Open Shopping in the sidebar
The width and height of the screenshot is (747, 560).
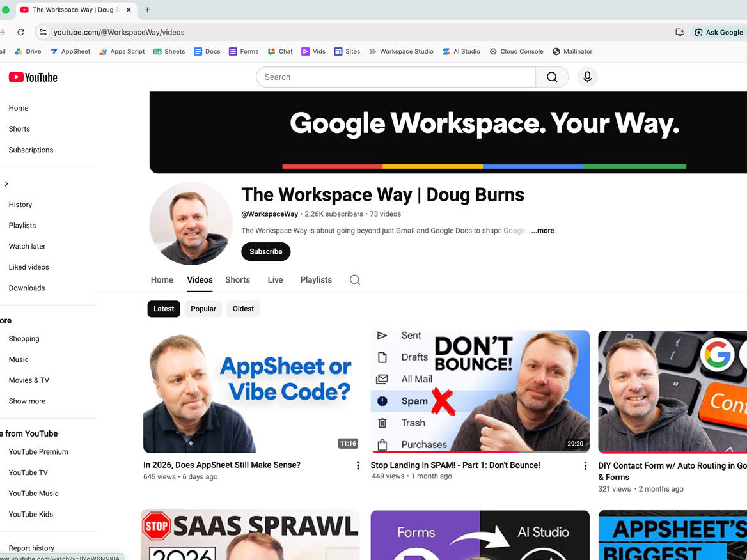(x=24, y=339)
